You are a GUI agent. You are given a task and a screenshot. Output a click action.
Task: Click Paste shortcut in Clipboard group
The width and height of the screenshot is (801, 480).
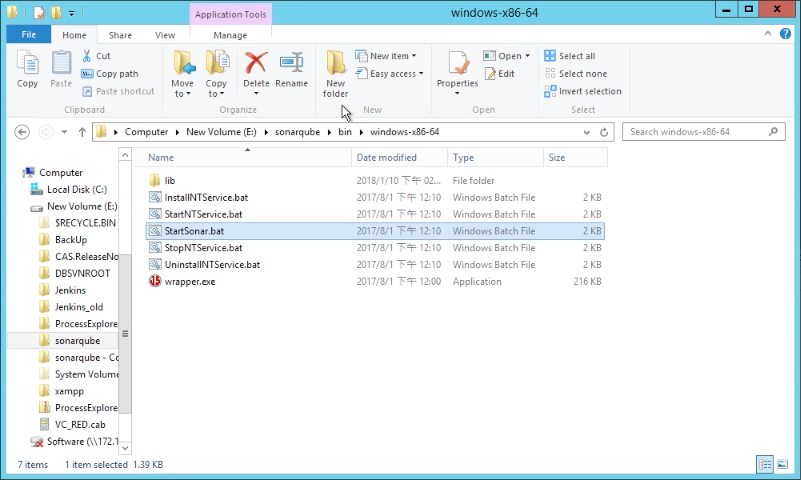pos(118,91)
